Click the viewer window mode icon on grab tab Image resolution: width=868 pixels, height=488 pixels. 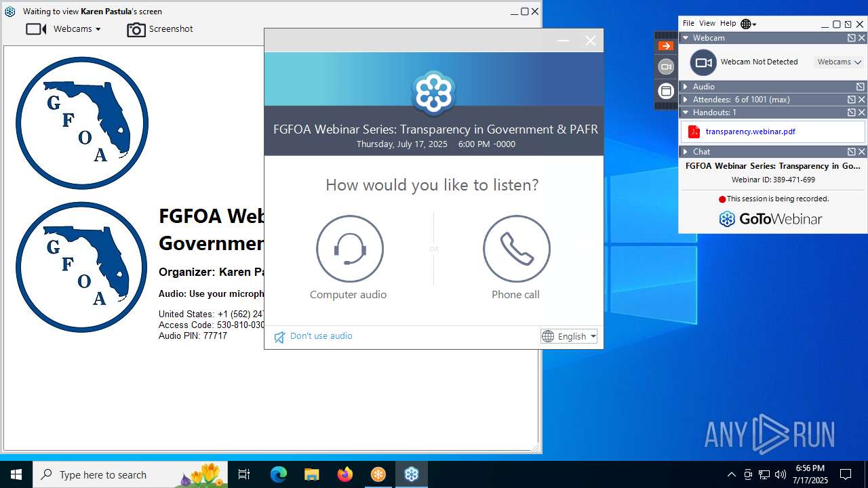[x=666, y=90]
